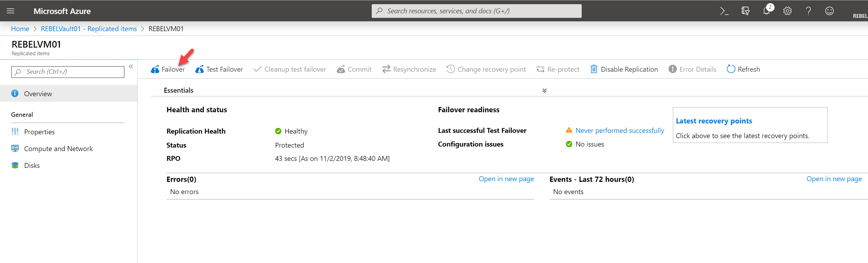Click Never performed successfully link
This screenshot has height=263, width=868.
[x=620, y=130]
